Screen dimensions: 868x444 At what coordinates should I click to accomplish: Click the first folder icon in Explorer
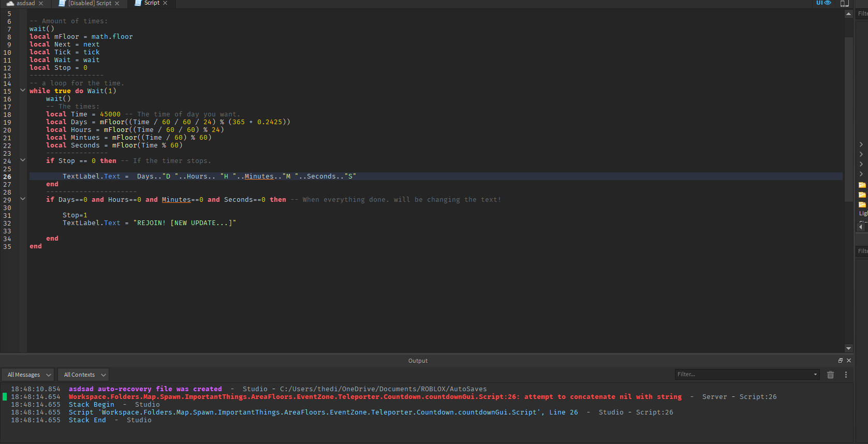(x=862, y=185)
